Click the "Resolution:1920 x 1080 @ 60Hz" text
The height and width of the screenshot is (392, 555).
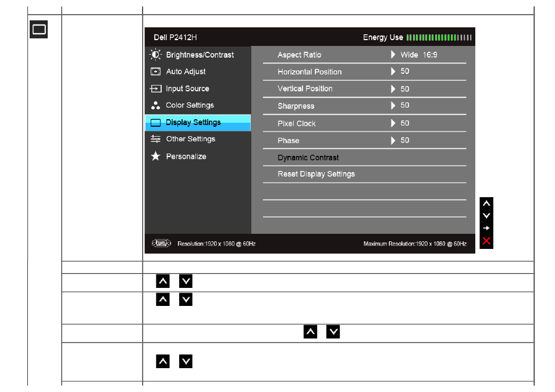coord(216,244)
